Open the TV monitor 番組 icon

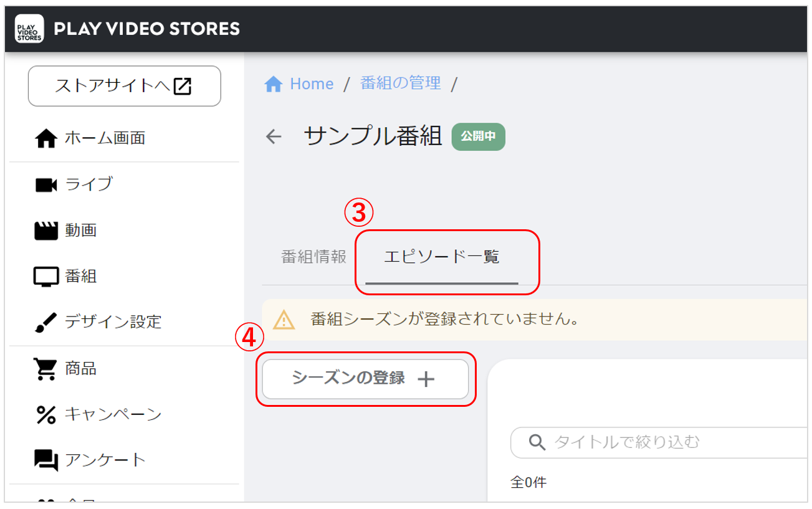pos(46,277)
